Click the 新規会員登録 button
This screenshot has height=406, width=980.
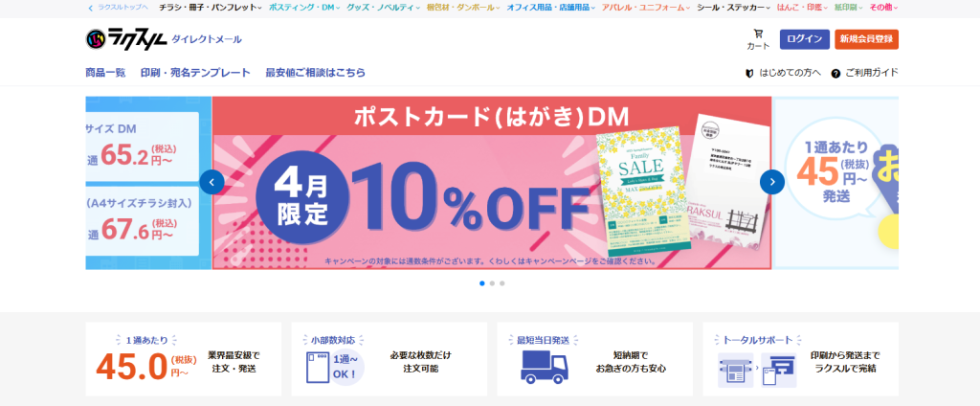pos(866,39)
